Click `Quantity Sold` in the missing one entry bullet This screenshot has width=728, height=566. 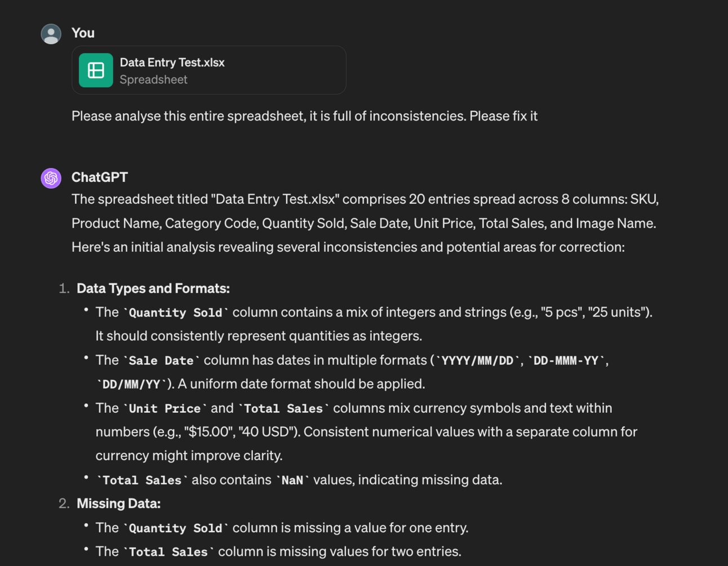tap(176, 528)
